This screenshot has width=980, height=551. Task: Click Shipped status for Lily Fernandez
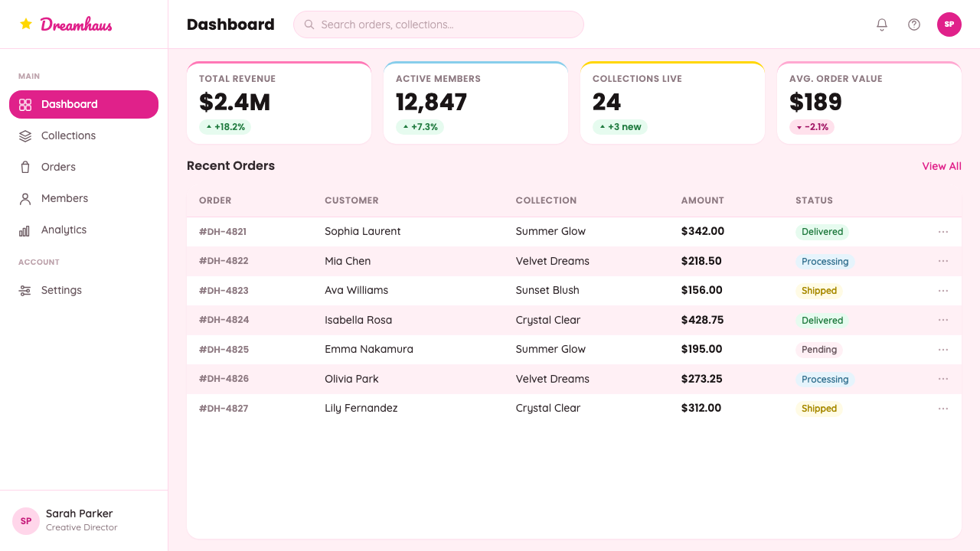tap(819, 409)
